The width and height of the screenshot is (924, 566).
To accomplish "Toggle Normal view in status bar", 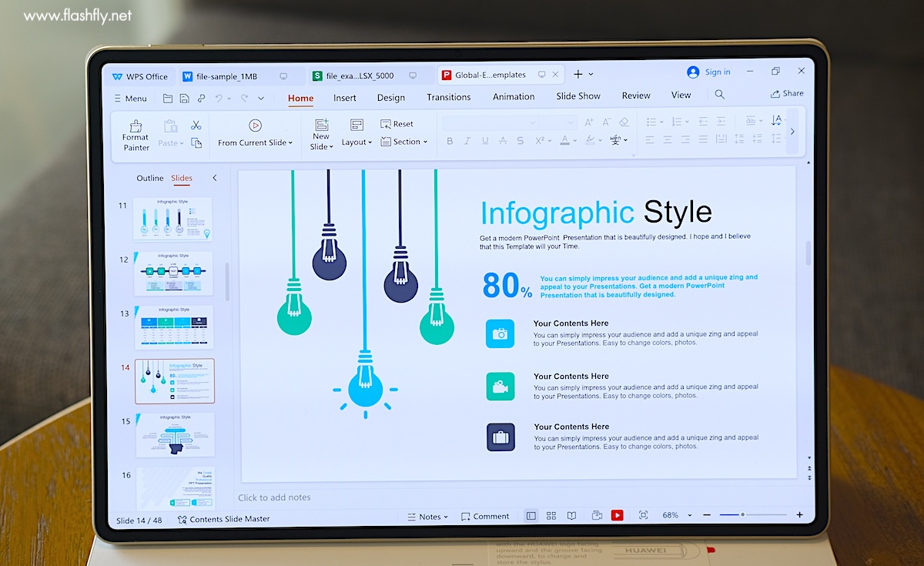I will click(531, 516).
